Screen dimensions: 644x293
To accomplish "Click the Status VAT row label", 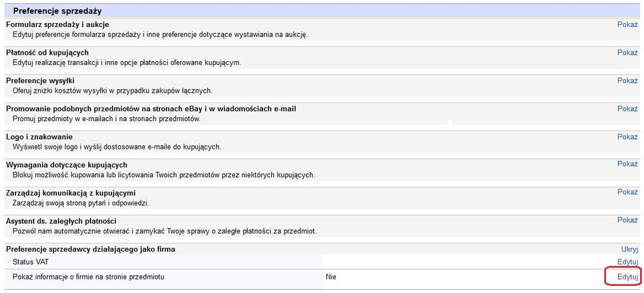I will click(x=31, y=262).
